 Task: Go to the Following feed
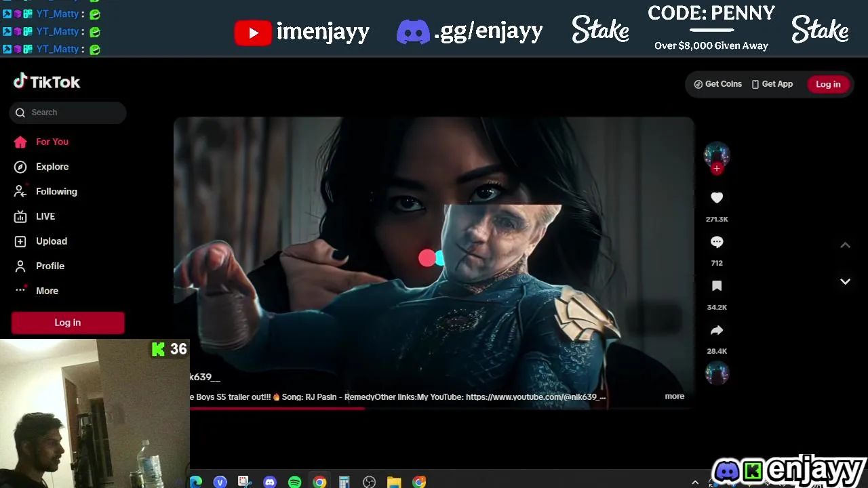(x=45, y=191)
